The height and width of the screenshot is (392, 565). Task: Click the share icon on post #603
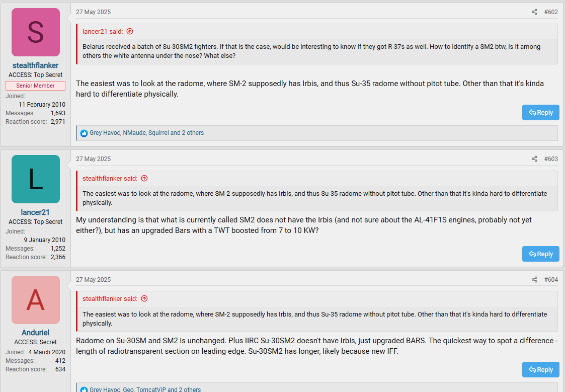[x=534, y=159]
